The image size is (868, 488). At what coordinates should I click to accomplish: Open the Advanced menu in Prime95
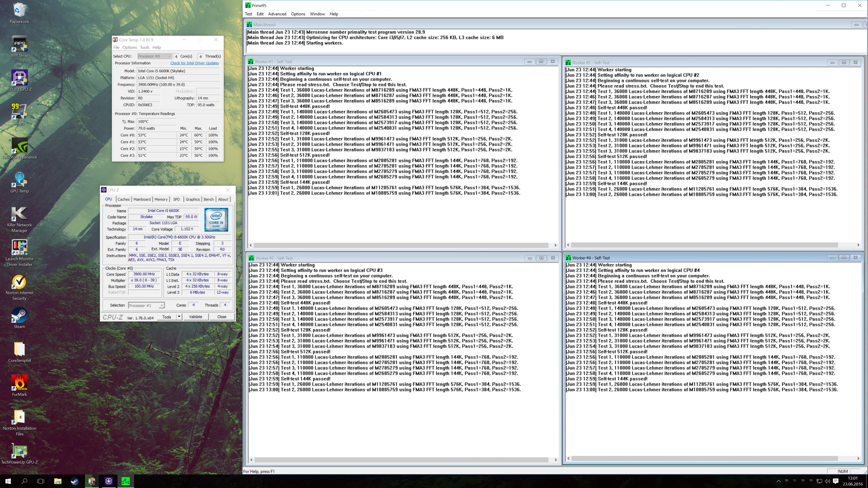tap(277, 14)
